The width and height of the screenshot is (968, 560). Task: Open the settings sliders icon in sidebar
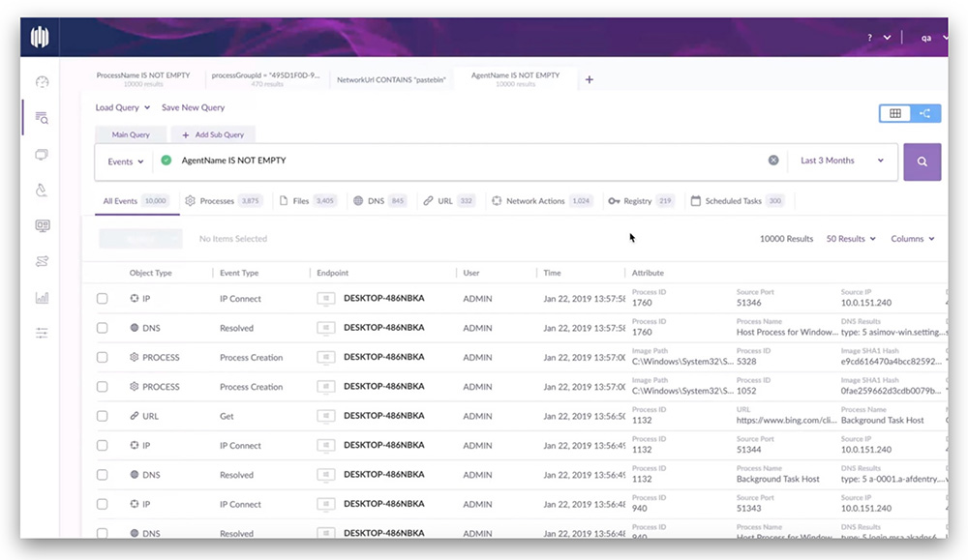click(41, 332)
